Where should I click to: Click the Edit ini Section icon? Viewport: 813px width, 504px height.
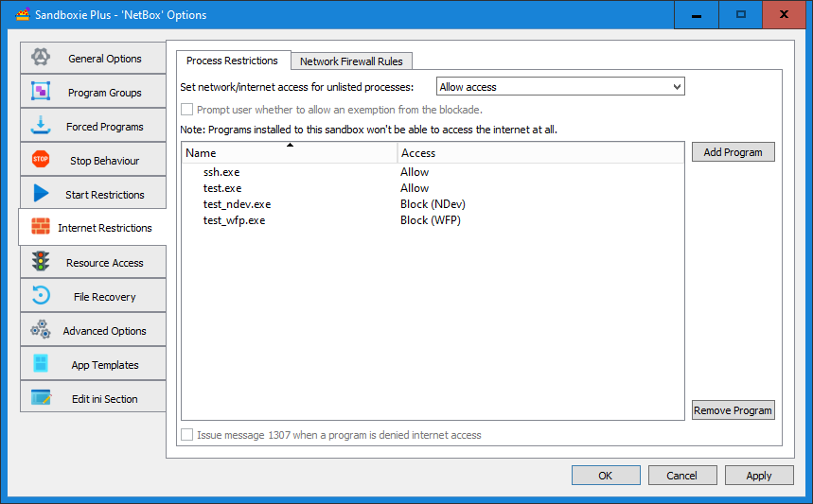pyautogui.click(x=41, y=398)
